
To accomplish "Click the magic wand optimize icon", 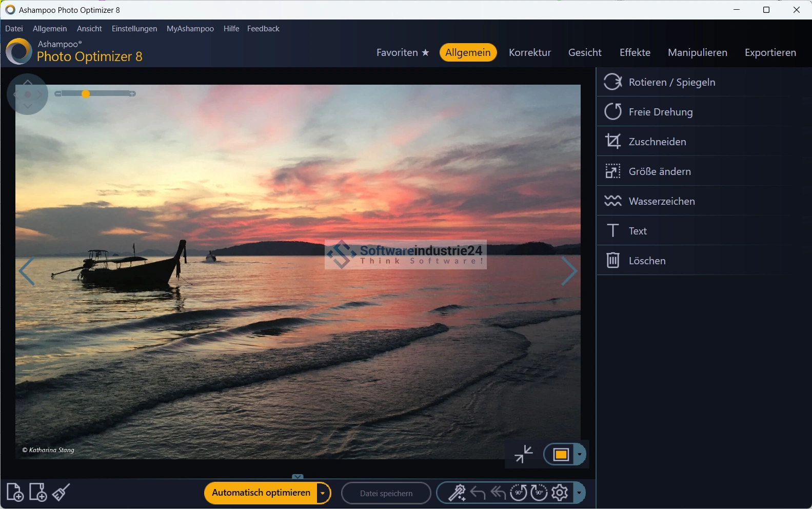I will coord(457,493).
